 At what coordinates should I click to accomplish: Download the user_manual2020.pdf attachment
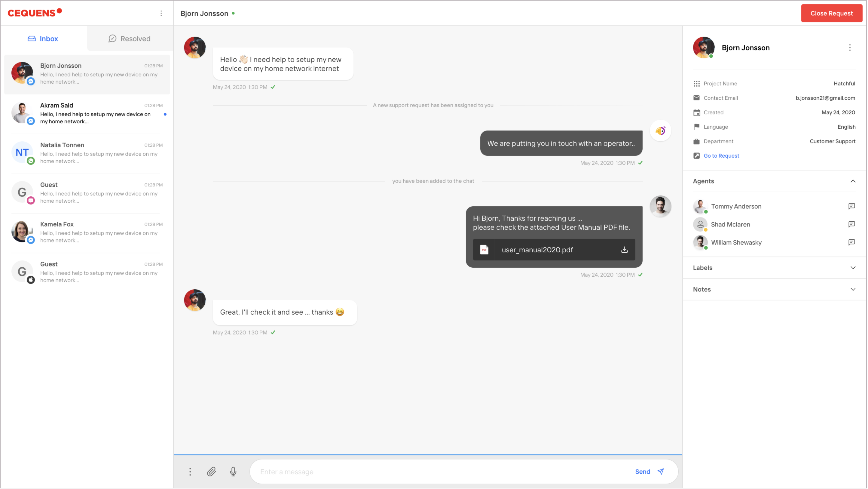(x=624, y=250)
